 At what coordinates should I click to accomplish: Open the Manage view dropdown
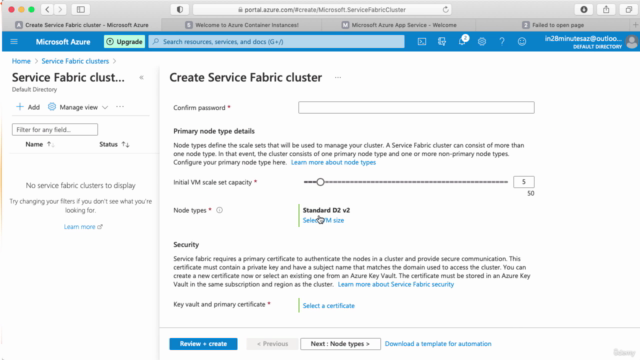78,107
